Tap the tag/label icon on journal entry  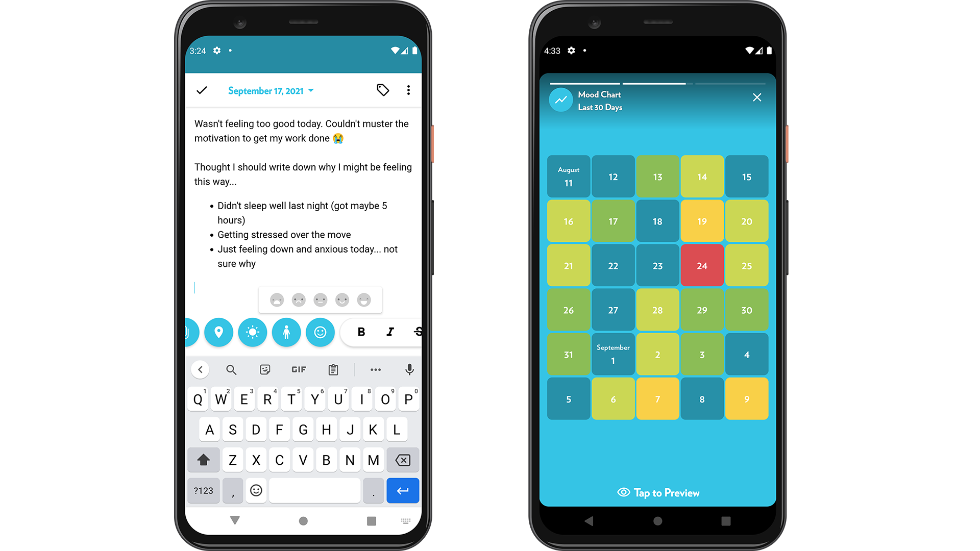[x=383, y=90]
